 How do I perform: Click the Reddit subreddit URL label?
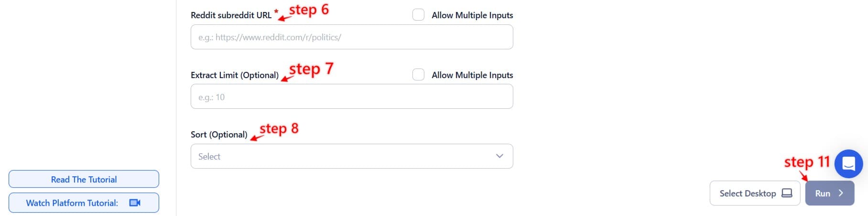231,15
